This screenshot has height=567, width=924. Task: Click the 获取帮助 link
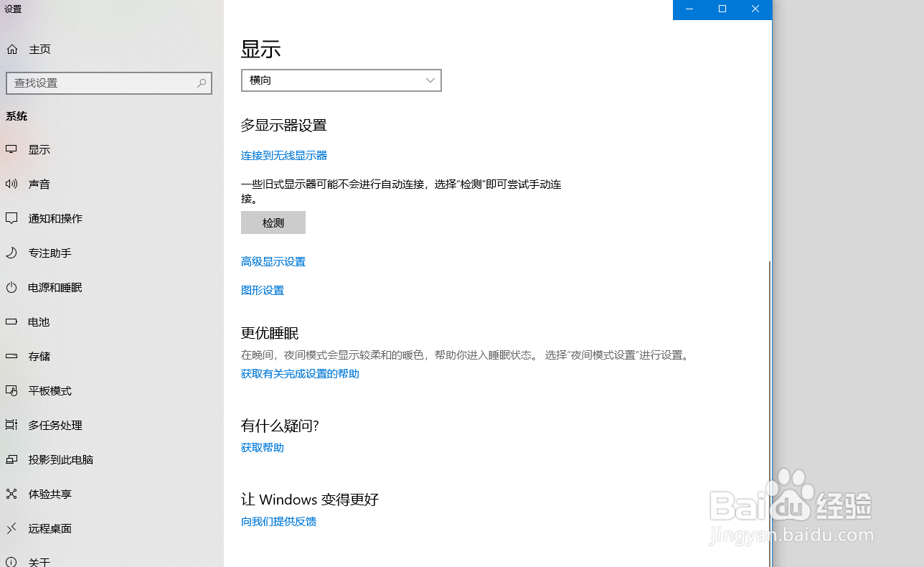[x=263, y=447]
